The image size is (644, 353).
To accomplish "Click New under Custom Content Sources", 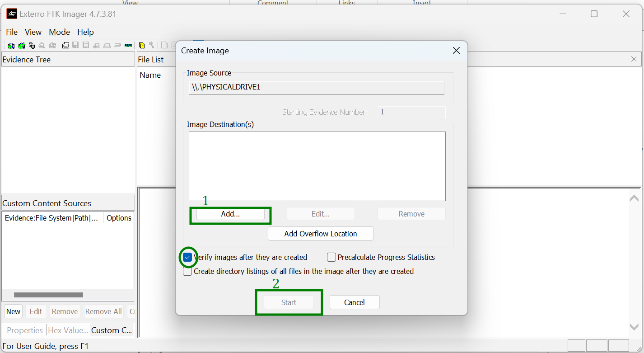I will [13, 311].
